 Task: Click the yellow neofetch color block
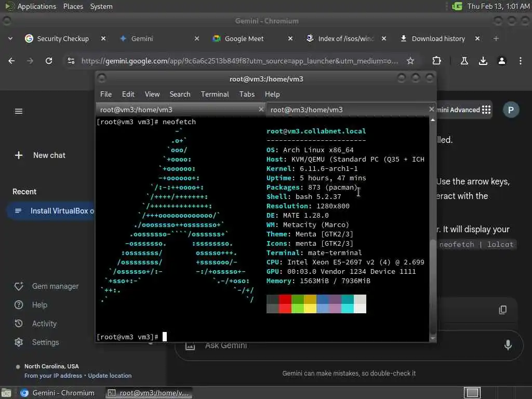[x=310, y=303]
